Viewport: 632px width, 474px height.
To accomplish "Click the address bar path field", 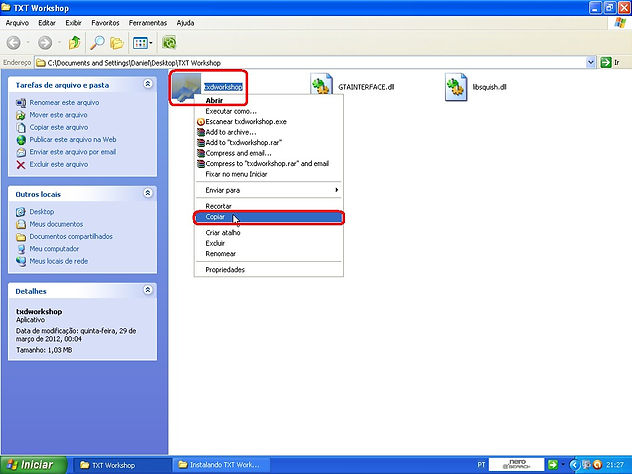I will [x=310, y=63].
